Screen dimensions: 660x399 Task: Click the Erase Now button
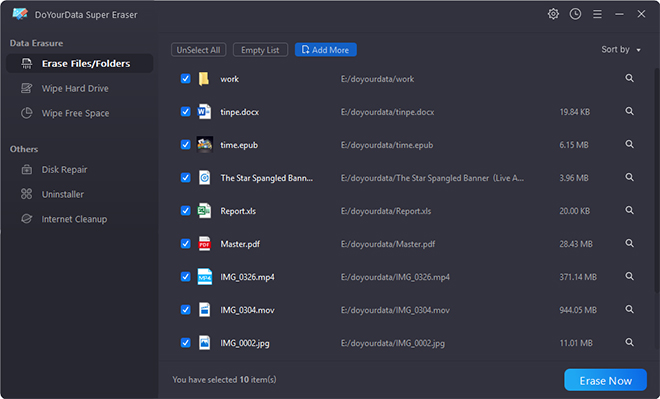[x=605, y=380]
